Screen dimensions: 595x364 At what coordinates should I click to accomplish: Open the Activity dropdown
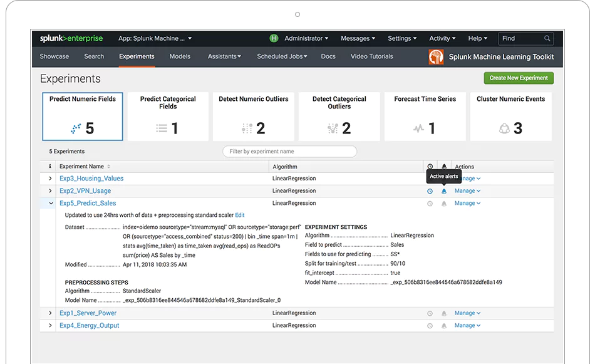click(x=442, y=38)
